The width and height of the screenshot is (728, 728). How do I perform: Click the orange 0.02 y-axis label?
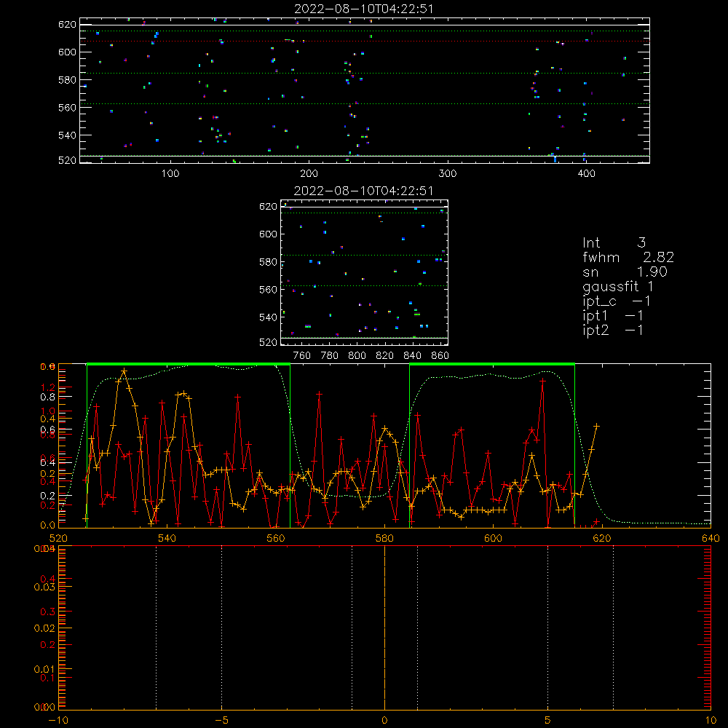(x=44, y=628)
